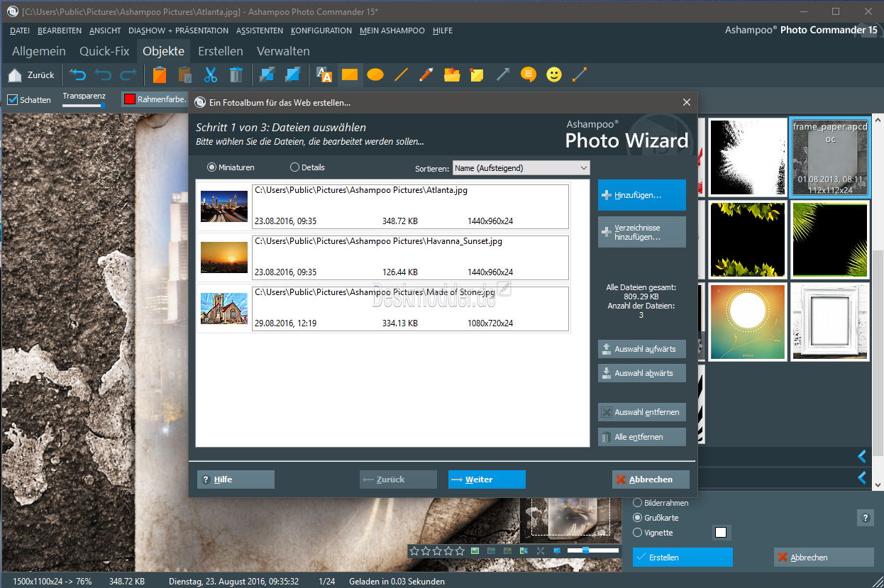Send the object to back with the layered squares icon
884x588 pixels.
267,74
